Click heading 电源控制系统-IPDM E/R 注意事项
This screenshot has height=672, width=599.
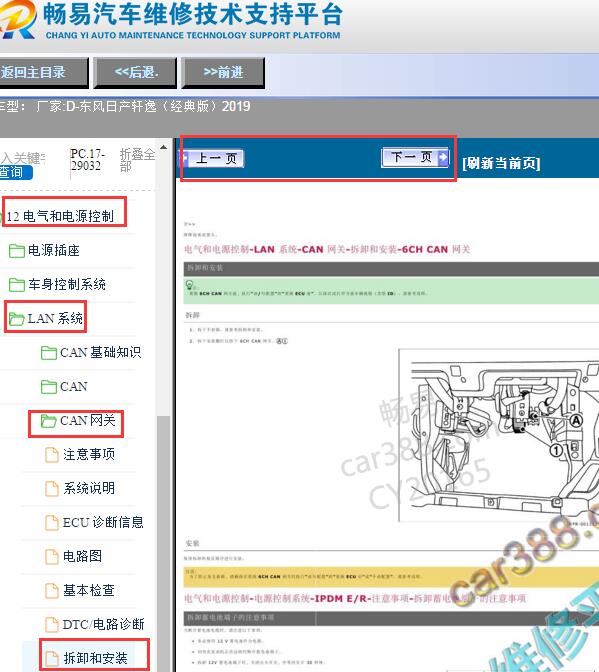[355, 599]
